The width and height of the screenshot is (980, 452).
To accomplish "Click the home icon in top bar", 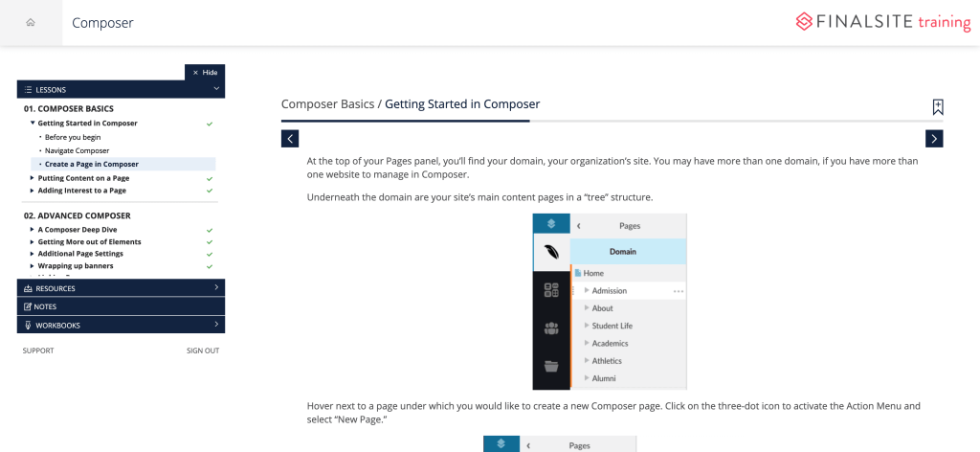I will (x=31, y=22).
